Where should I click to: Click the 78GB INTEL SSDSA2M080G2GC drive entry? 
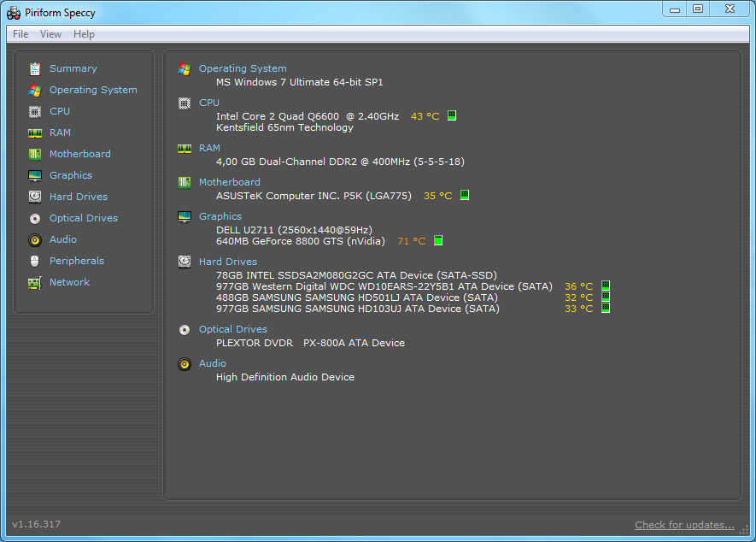(356, 275)
